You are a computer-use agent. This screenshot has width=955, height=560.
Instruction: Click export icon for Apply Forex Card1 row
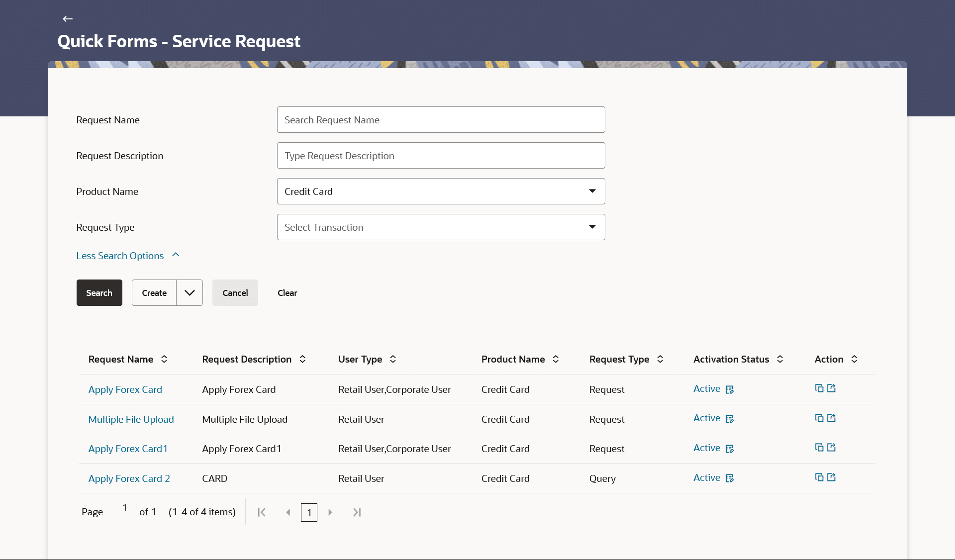[x=831, y=448]
